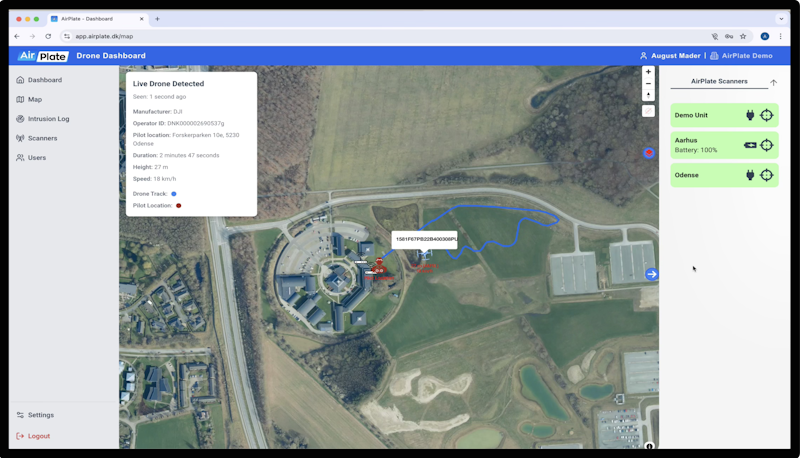Click the Aarhus battery status icon

coord(750,145)
